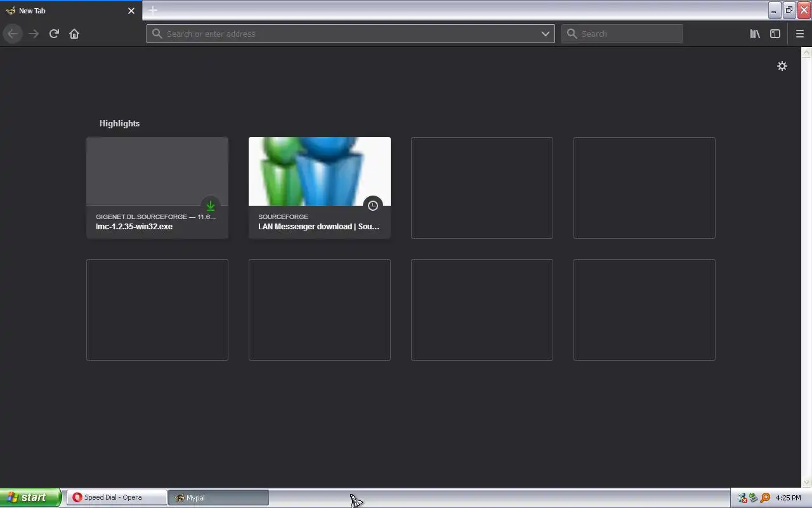Click the second system tray icon
The width and height of the screenshot is (812, 508).
tap(754, 498)
